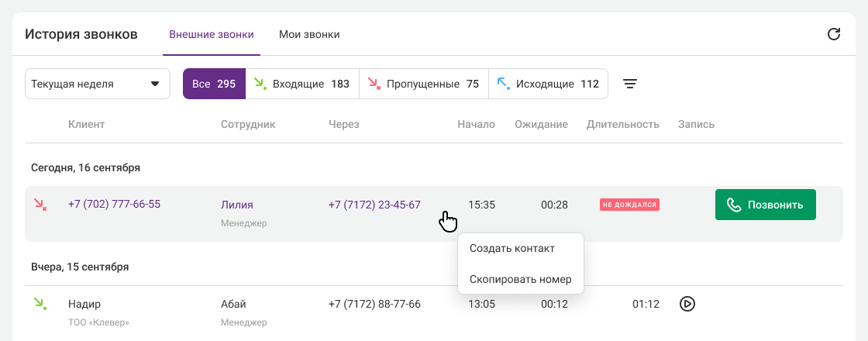Click the client name Надир
This screenshot has height=341, width=868.
click(84, 304)
